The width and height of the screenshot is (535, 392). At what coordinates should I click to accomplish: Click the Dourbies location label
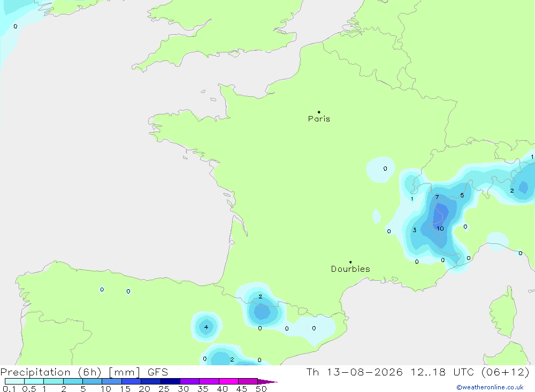350,269
